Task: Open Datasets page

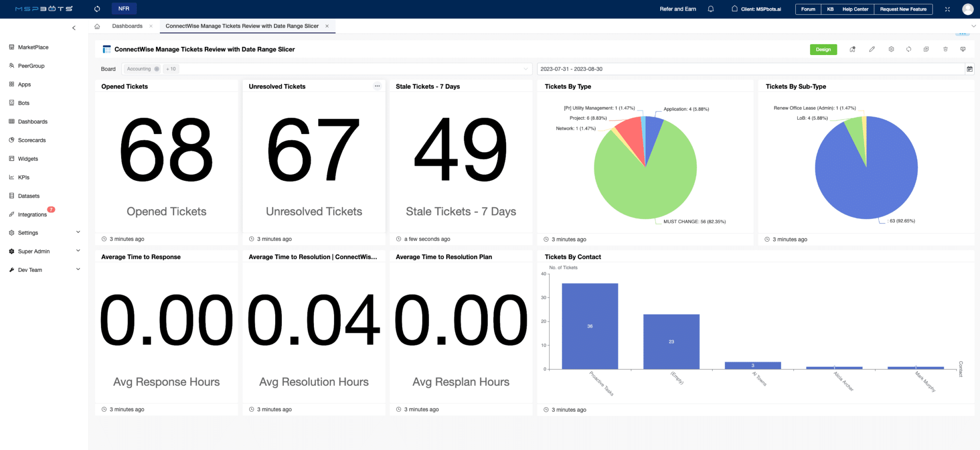Action: point(29,196)
